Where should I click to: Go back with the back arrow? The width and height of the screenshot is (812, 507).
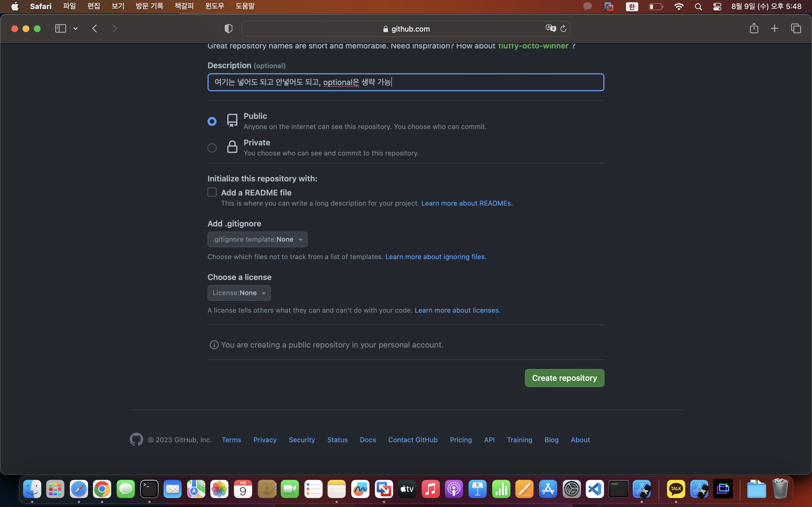pyautogui.click(x=95, y=28)
